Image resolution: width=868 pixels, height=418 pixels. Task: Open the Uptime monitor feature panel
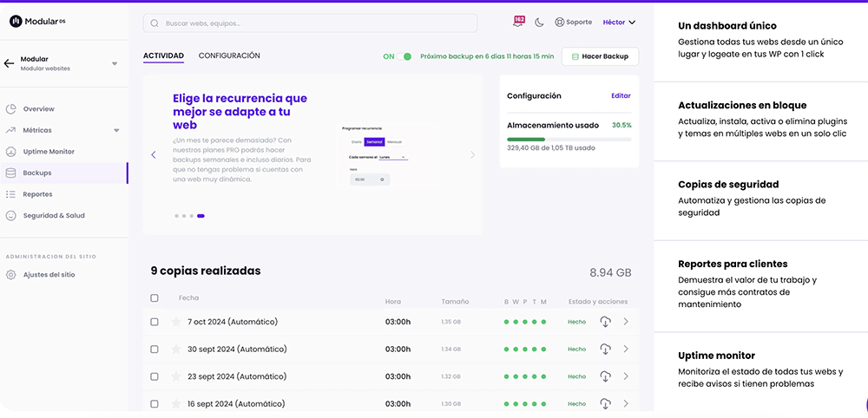click(x=760, y=371)
